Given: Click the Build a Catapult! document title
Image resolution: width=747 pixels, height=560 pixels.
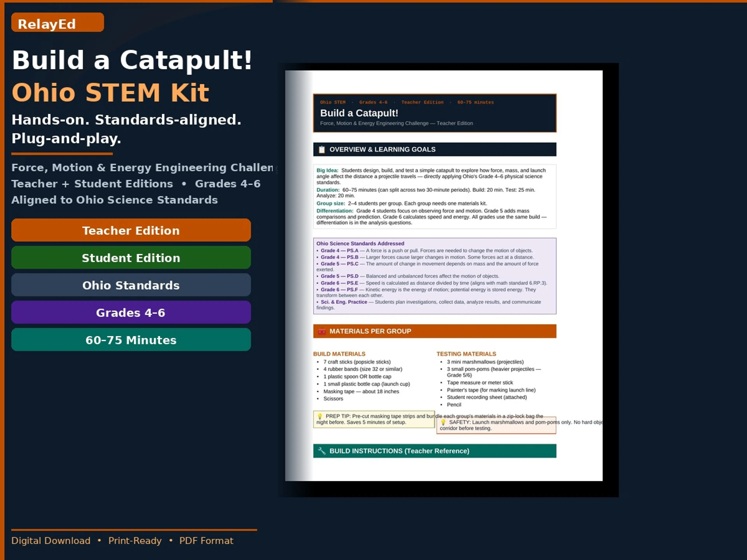Looking at the screenshot, I should point(359,113).
